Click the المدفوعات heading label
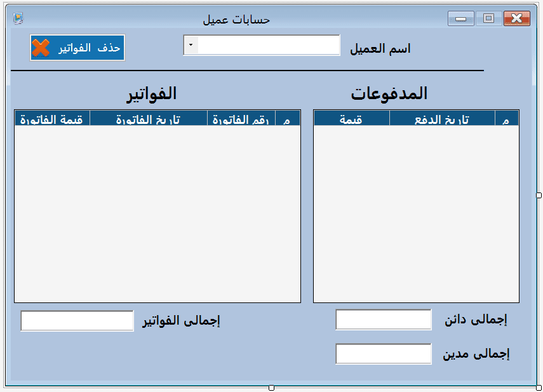The height and width of the screenshot is (392, 543). click(x=389, y=93)
